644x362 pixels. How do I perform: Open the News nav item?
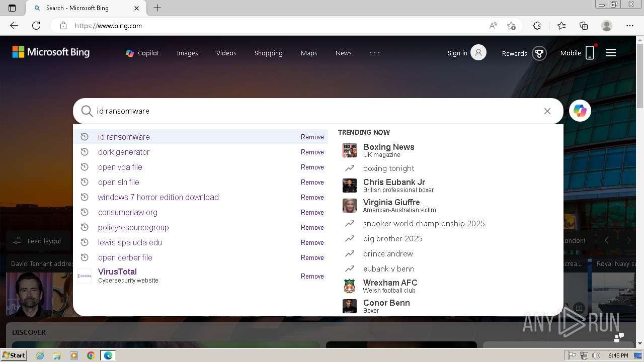point(344,53)
